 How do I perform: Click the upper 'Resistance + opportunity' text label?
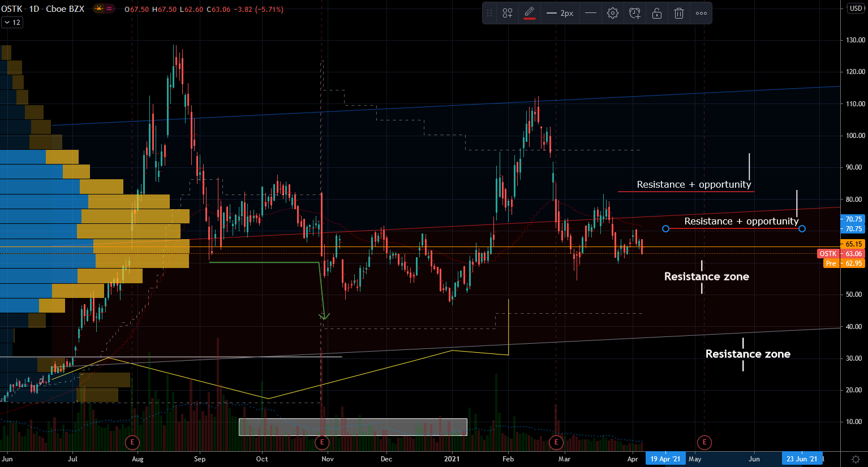(694, 184)
